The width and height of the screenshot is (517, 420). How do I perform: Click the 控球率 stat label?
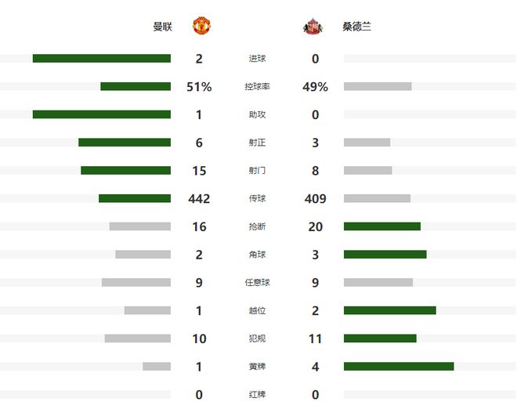pos(257,87)
